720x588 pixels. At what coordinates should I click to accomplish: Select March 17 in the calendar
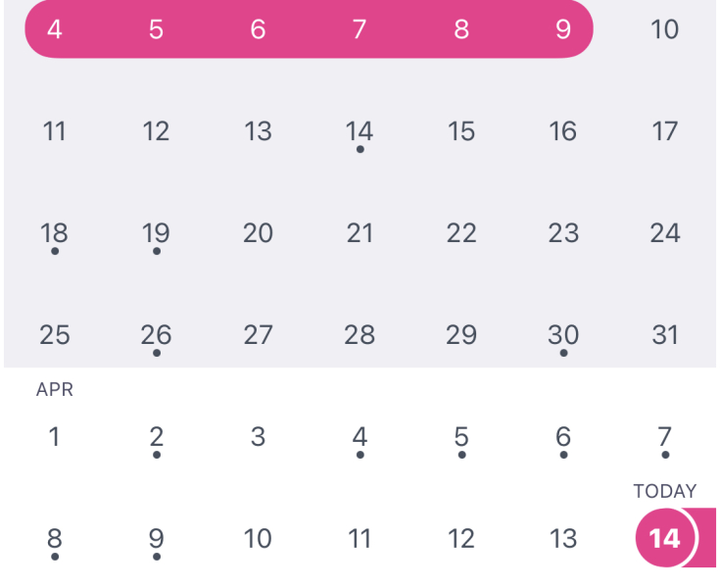[664, 131]
